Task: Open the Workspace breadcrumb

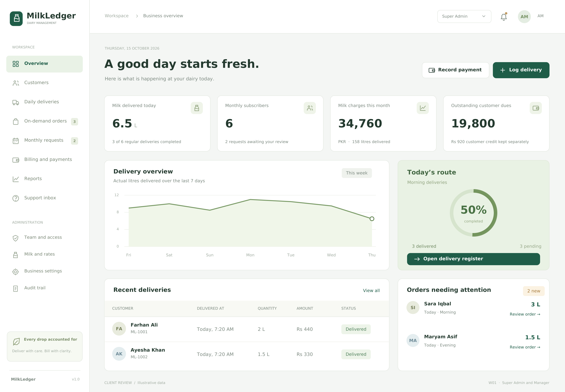Action: (117, 16)
